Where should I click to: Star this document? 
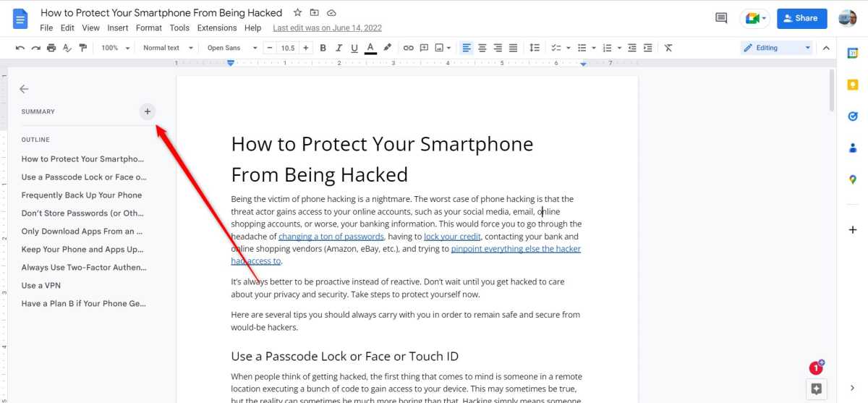297,13
